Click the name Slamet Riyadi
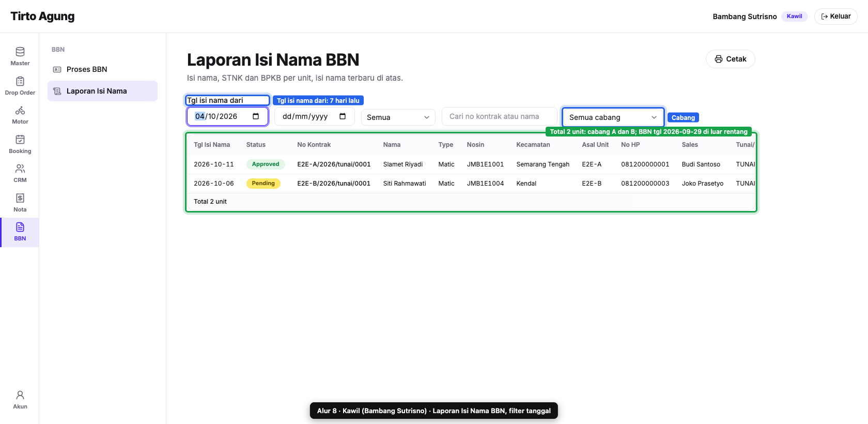 click(x=403, y=164)
